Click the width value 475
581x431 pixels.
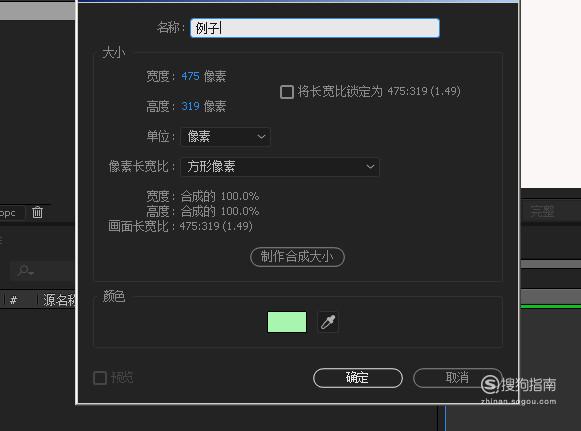pos(190,76)
